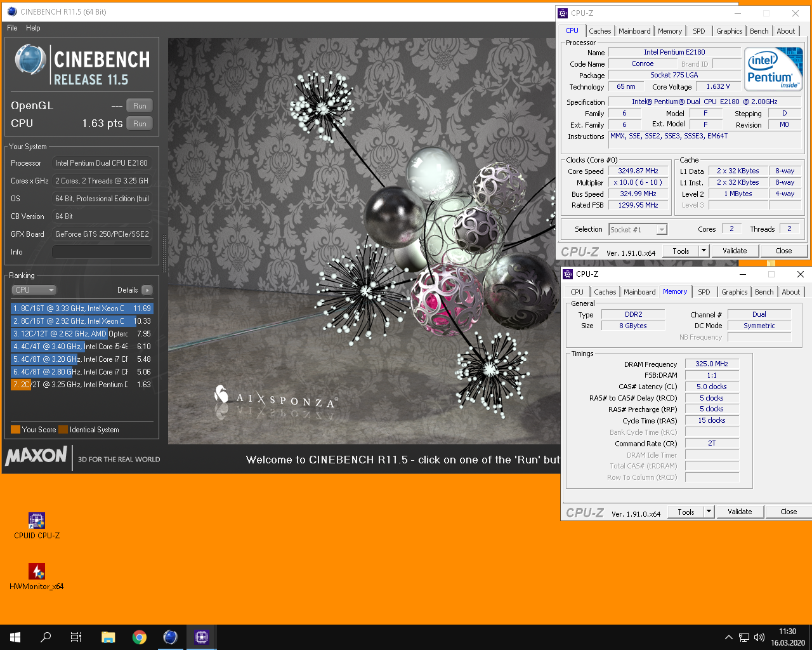Image resolution: width=812 pixels, height=650 pixels.
Task: Open the Windows Start menu
Action: [15, 637]
